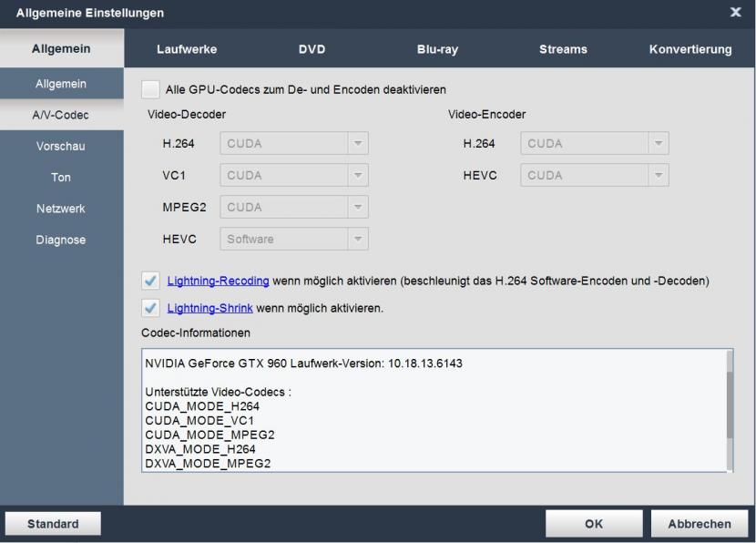Open the Blu-ray settings tab
756x543 pixels.
point(437,49)
